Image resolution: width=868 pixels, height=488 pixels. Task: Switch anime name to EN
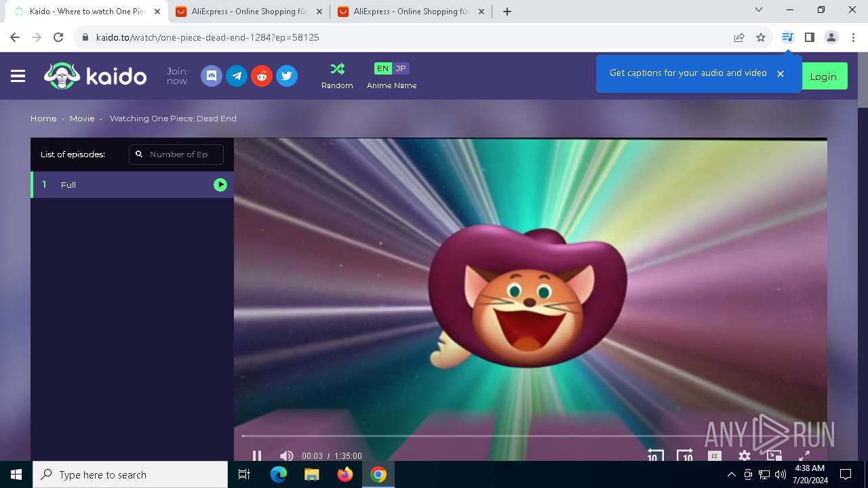click(x=382, y=68)
